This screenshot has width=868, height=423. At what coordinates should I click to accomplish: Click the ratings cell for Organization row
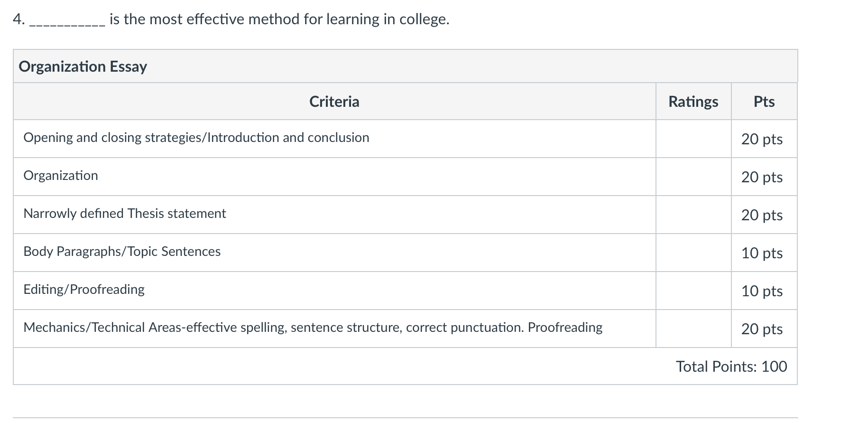point(693,177)
